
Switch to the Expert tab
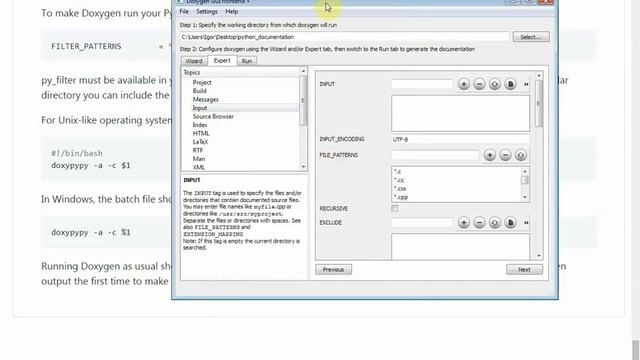pos(222,60)
